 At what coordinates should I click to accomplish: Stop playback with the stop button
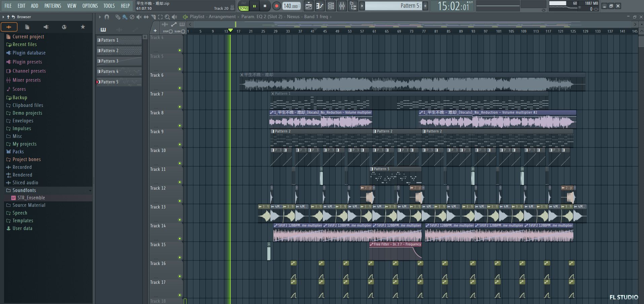265,6
